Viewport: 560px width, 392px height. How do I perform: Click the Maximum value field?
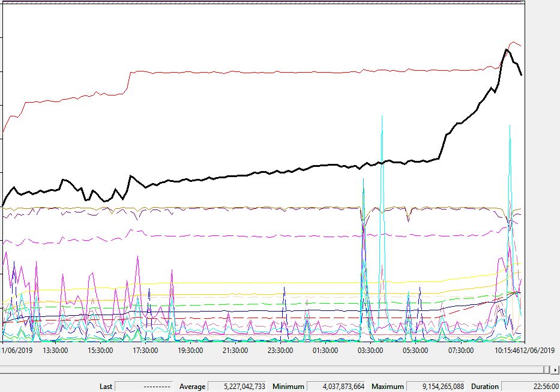click(x=436, y=387)
